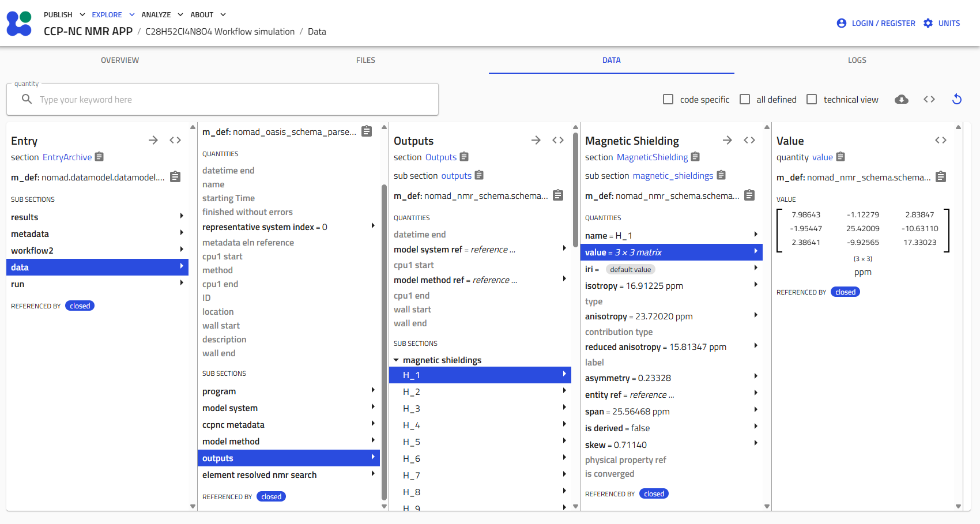
Task: Select the Data tab
Action: point(612,60)
